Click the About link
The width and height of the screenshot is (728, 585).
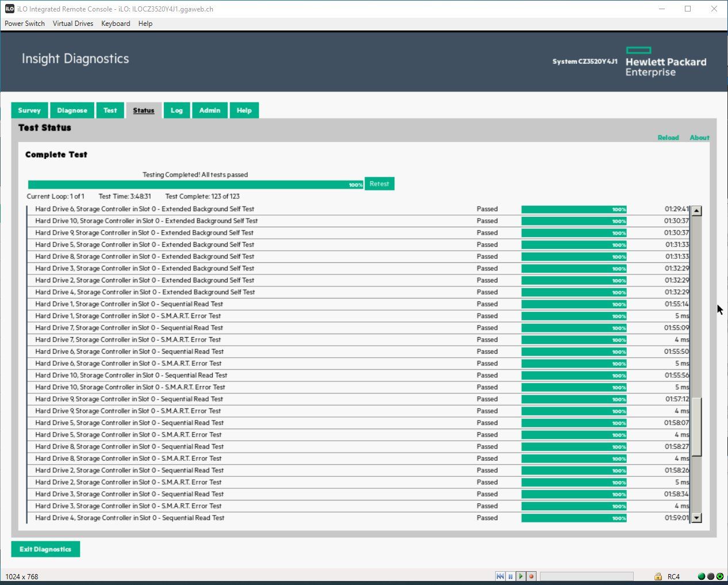pyautogui.click(x=699, y=137)
